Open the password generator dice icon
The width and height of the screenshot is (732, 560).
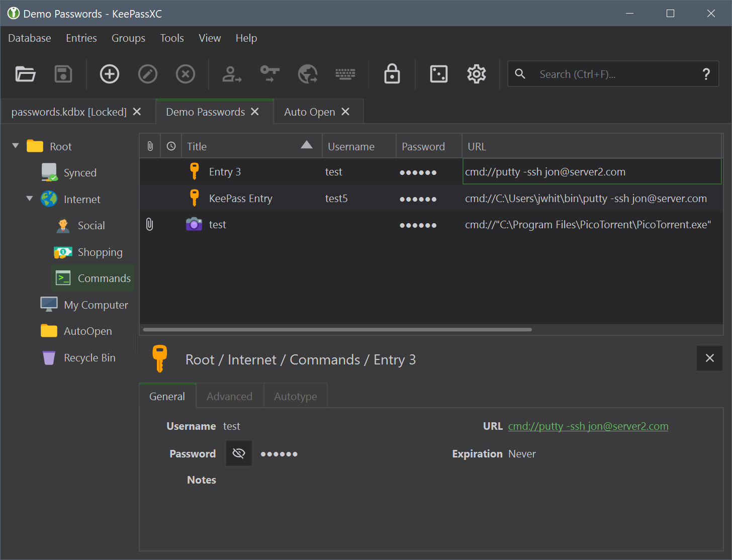pyautogui.click(x=439, y=74)
